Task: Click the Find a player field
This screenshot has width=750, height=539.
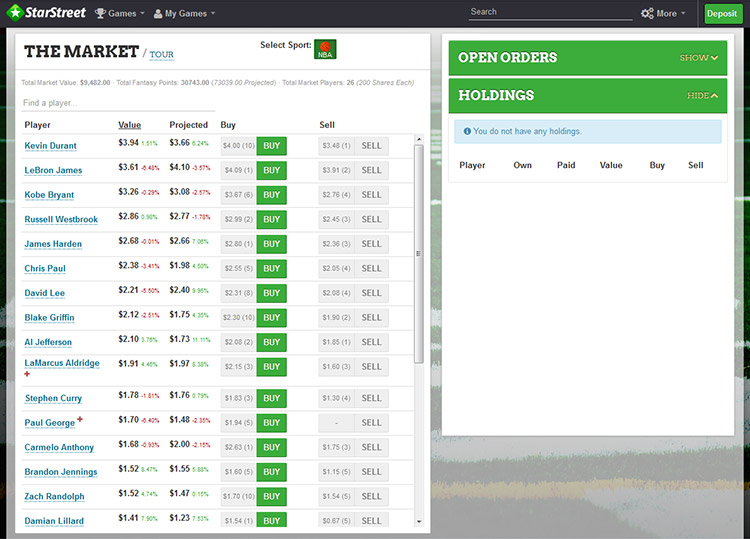Action: (x=118, y=103)
